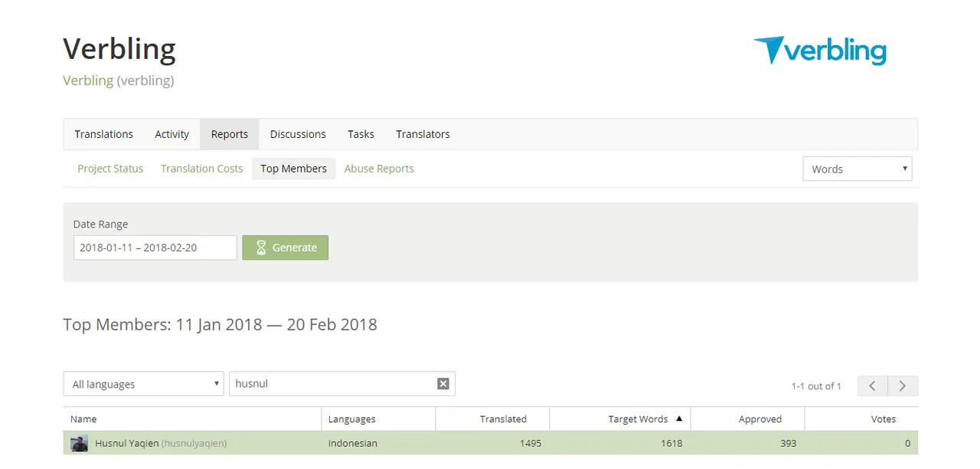Image resolution: width=980 pixels, height=469 pixels.
Task: Open the Translators tab
Action: coord(423,134)
